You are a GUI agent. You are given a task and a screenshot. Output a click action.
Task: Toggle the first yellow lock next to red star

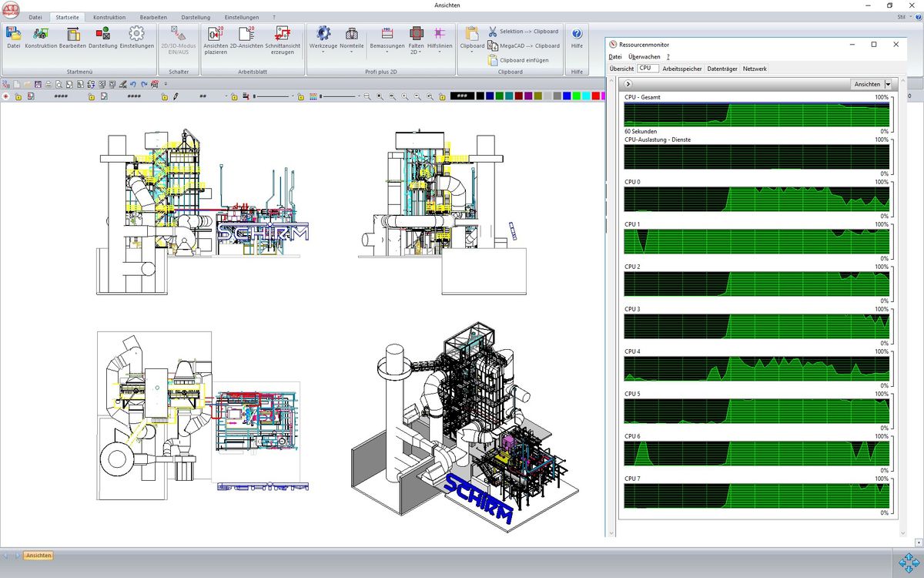pyautogui.click(x=18, y=97)
